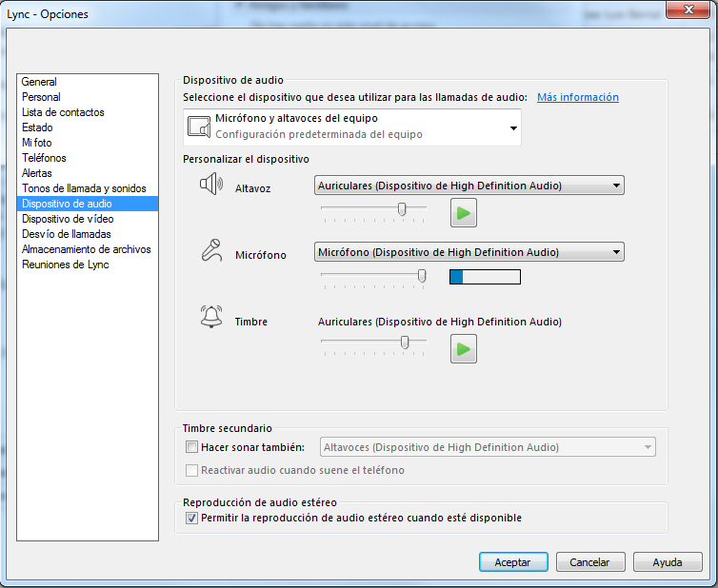This screenshot has width=718, height=588.
Task: Enable the Hacer sonar también checkbox
Action: (191, 446)
